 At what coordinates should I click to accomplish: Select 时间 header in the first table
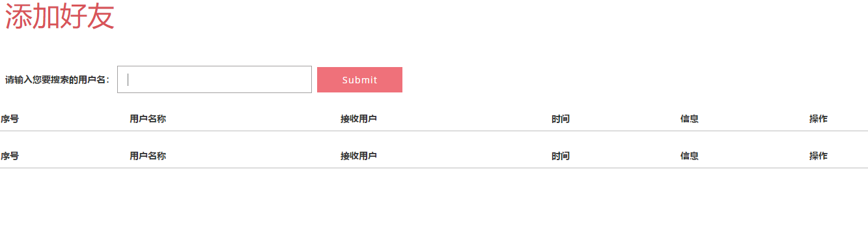[561, 119]
